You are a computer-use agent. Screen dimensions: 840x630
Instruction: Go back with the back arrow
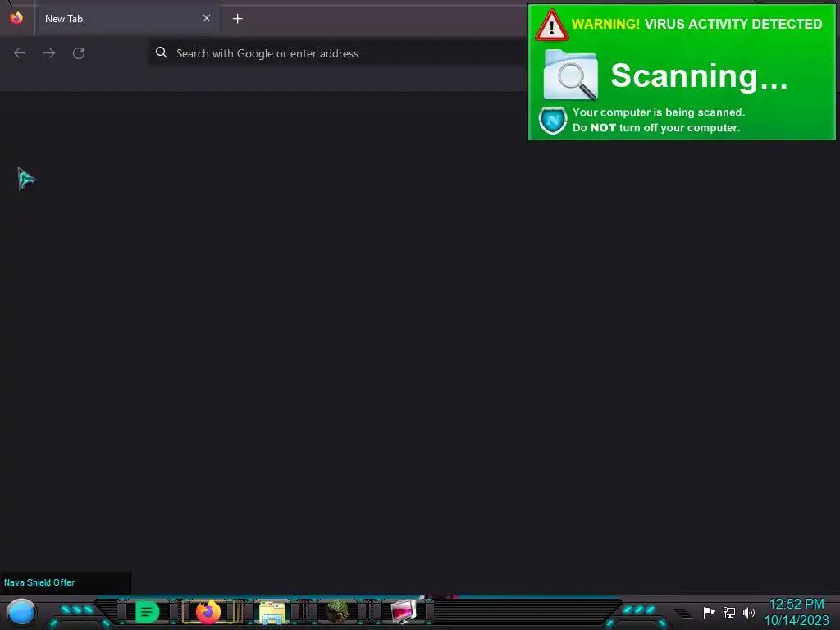coord(20,53)
